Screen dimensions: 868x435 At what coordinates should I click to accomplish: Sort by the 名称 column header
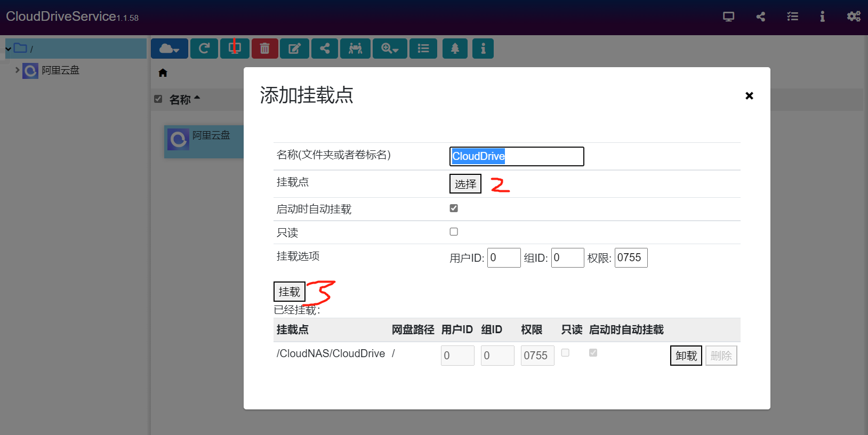pyautogui.click(x=180, y=100)
